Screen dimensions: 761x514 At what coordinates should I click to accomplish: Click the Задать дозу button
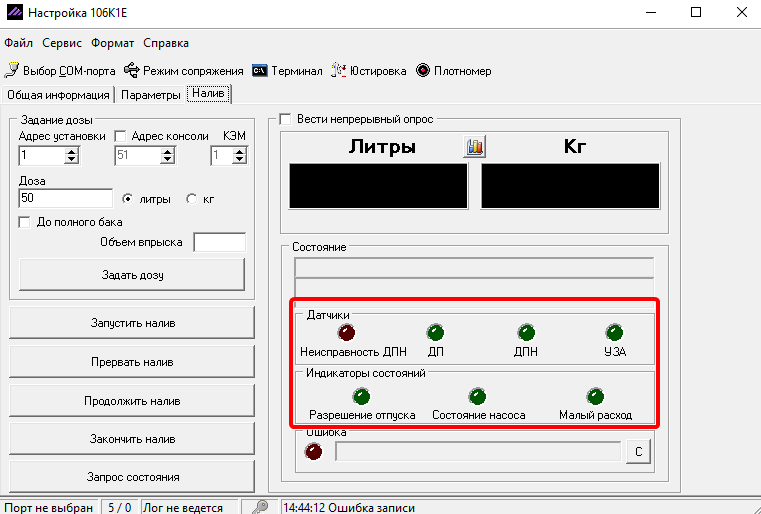(x=132, y=275)
